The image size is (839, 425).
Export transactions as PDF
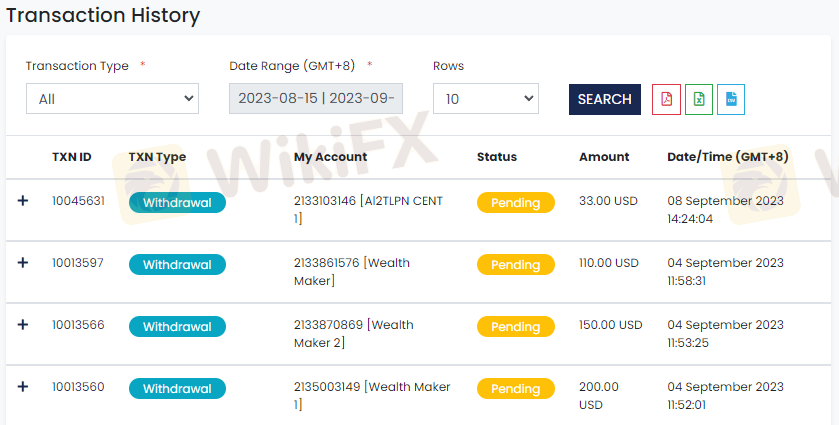[x=666, y=100]
